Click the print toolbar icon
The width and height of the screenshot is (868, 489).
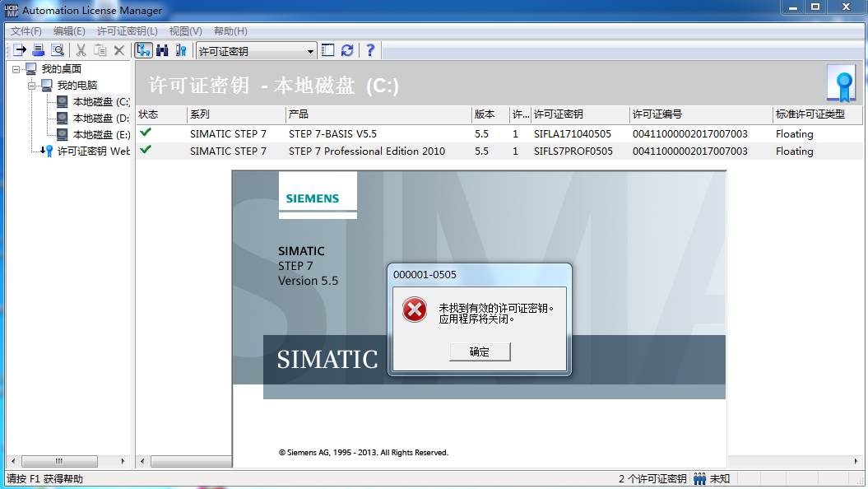[x=39, y=50]
